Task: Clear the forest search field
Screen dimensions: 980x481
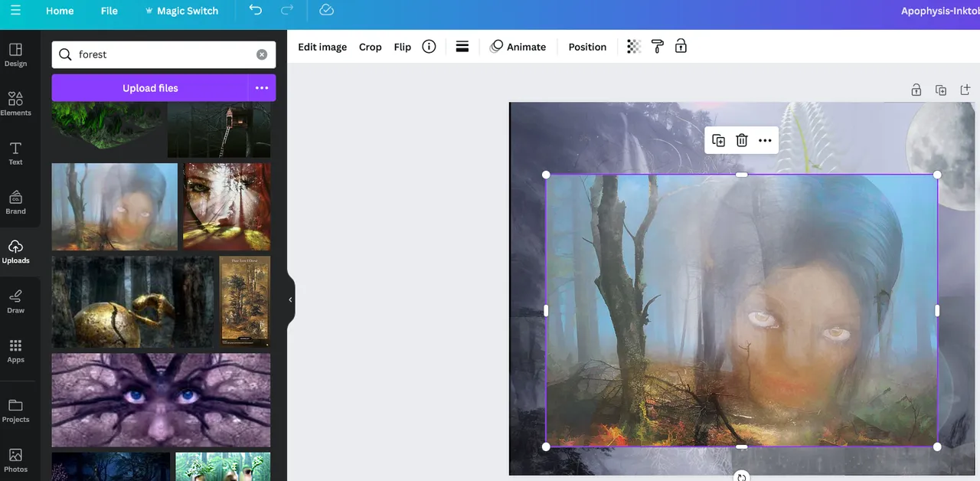Action: point(262,54)
